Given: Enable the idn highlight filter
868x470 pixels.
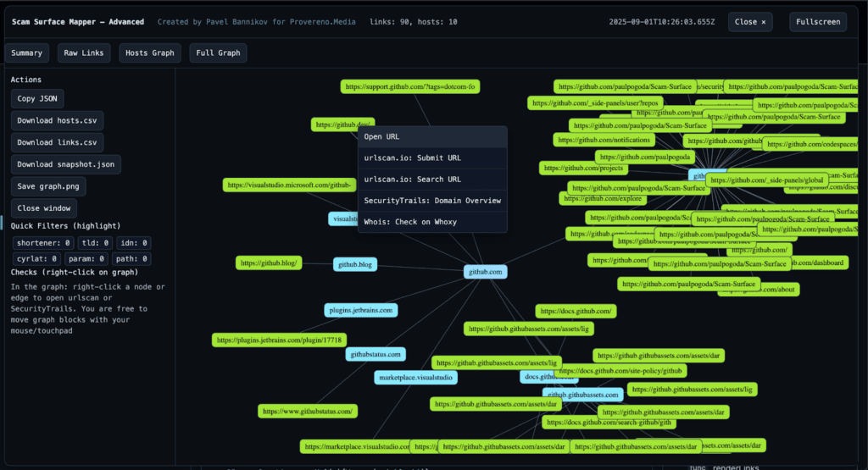Looking at the screenshot, I should pos(134,243).
